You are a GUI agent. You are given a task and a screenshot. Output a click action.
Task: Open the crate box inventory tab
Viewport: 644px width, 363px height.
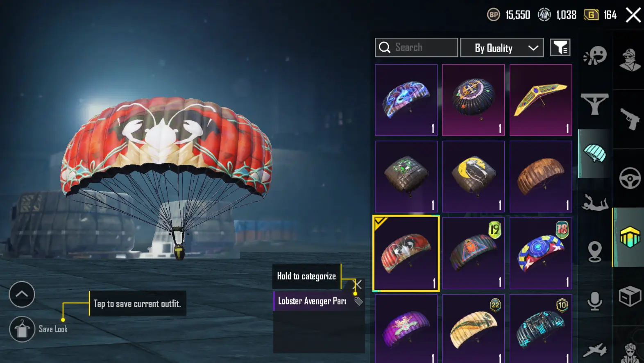click(x=630, y=296)
